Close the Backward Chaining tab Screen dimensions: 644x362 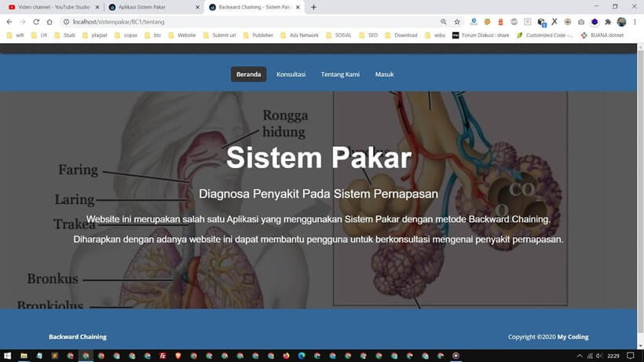pyautogui.click(x=298, y=7)
